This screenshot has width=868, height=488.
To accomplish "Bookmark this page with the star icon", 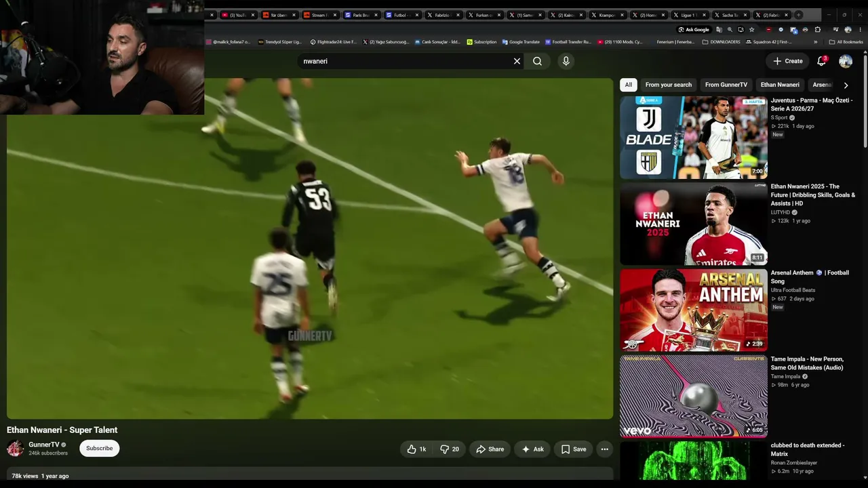I will point(751,30).
